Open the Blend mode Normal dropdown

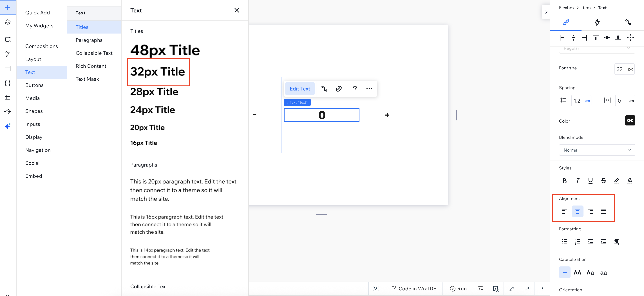pyautogui.click(x=597, y=150)
